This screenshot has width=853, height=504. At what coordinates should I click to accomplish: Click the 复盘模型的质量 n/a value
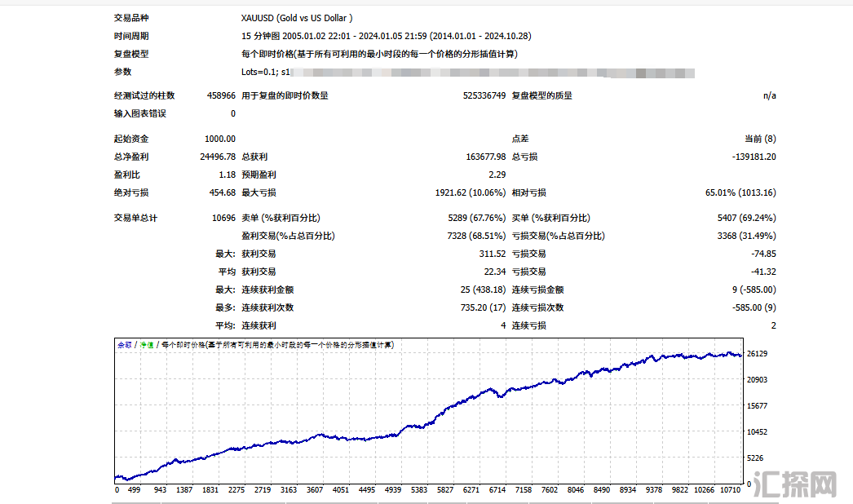(769, 95)
